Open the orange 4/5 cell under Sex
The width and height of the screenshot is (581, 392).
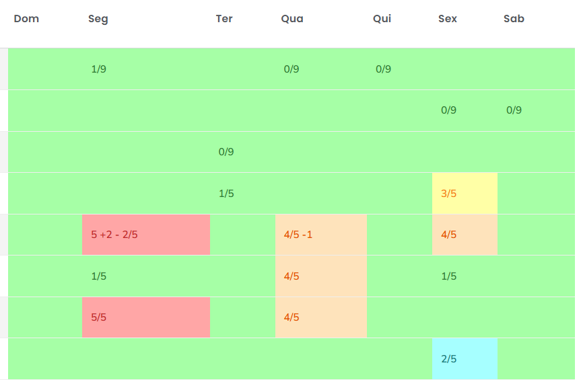pyautogui.click(x=465, y=235)
